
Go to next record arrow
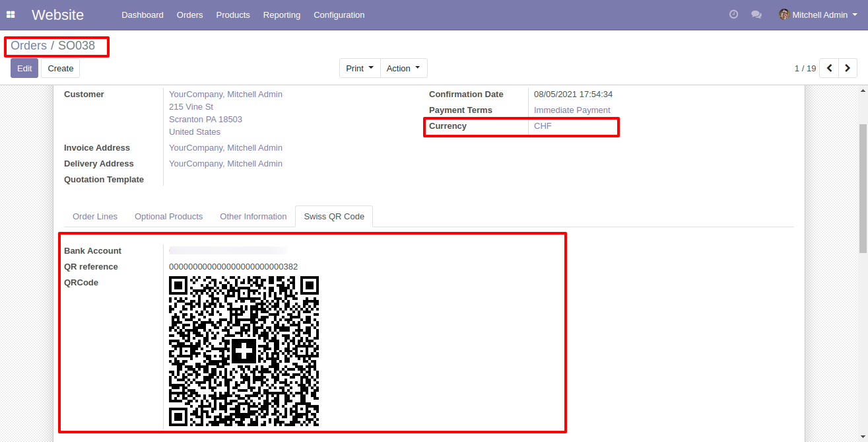pyautogui.click(x=848, y=68)
